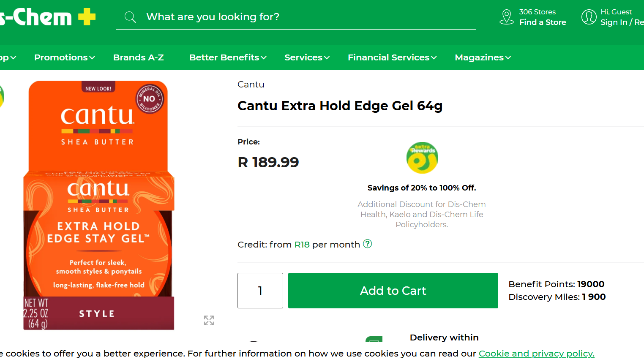Expand product image with fullscreen icon
Image resolution: width=644 pixels, height=362 pixels.
[209, 321]
